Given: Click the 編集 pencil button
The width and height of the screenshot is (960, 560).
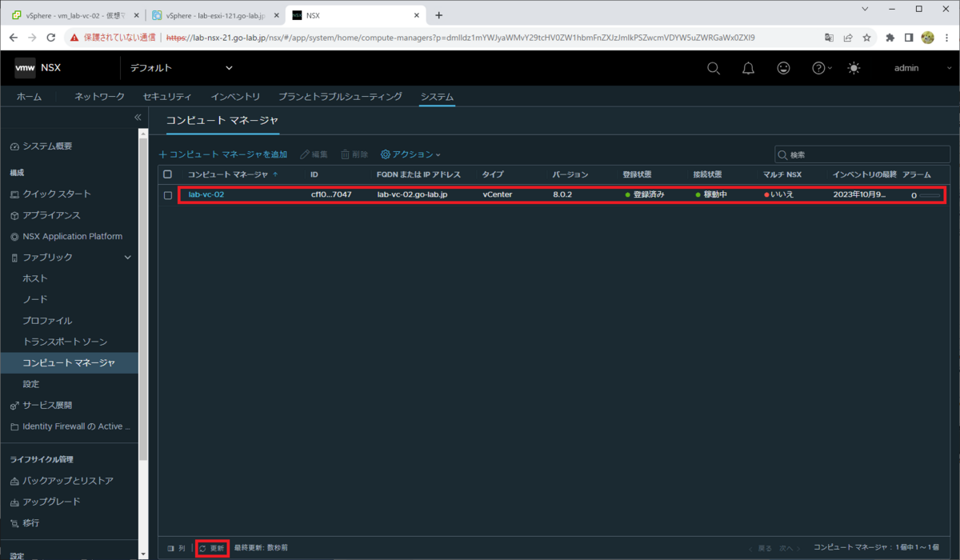Looking at the screenshot, I should coord(314,154).
